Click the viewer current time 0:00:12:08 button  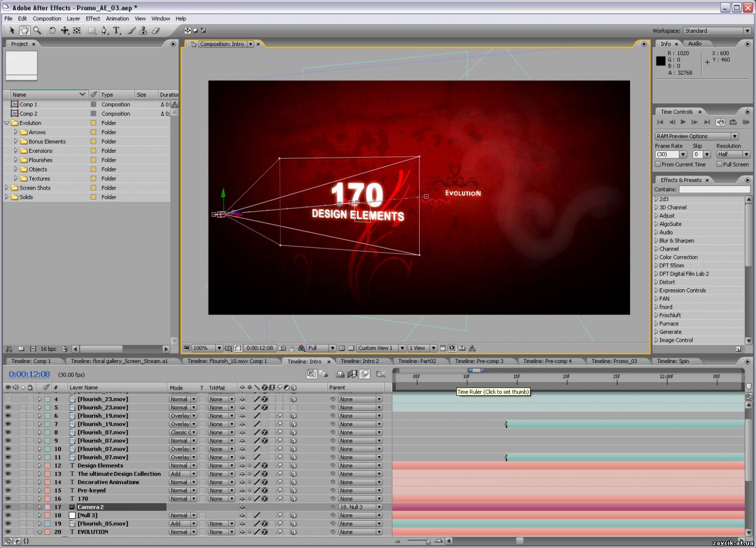260,348
